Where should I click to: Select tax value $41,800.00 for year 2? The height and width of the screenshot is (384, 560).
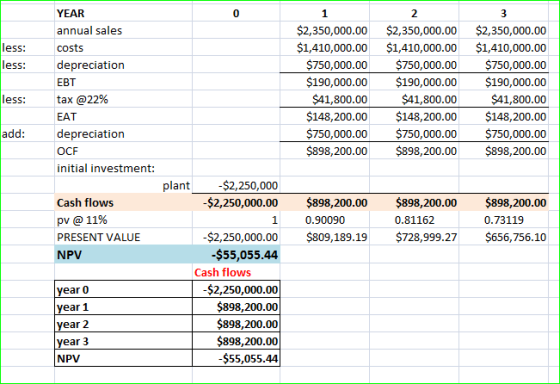429,99
